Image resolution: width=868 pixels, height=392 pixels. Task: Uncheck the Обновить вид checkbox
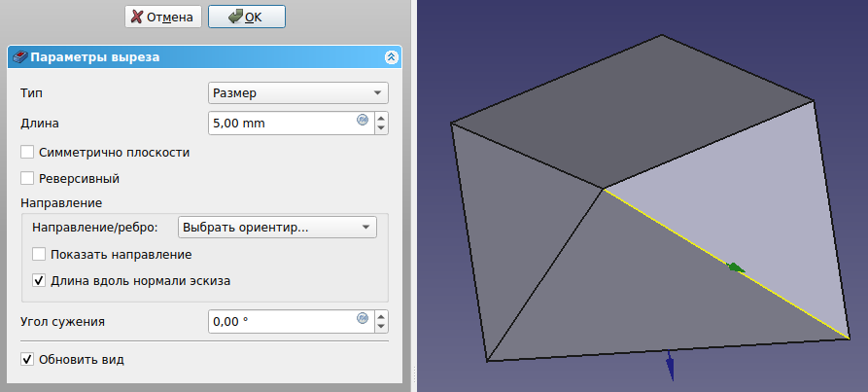[x=26, y=359]
